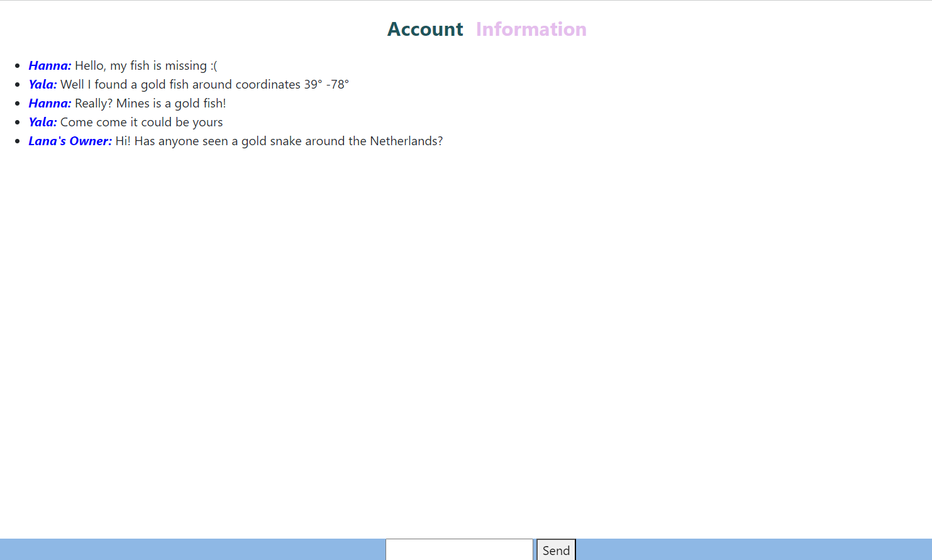932x560 pixels.
Task: Click the 'Come come it could be yours' text
Action: click(141, 123)
